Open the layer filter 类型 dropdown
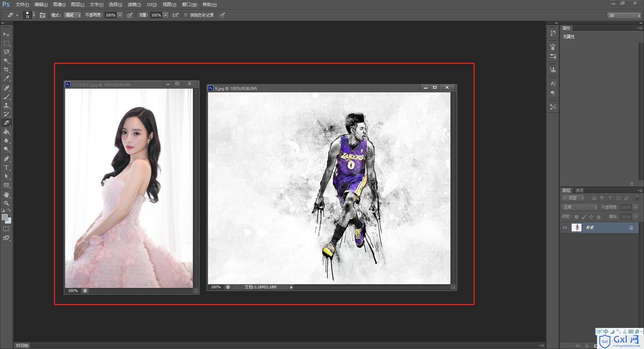Image resolution: width=644 pixels, height=349 pixels. point(573,198)
